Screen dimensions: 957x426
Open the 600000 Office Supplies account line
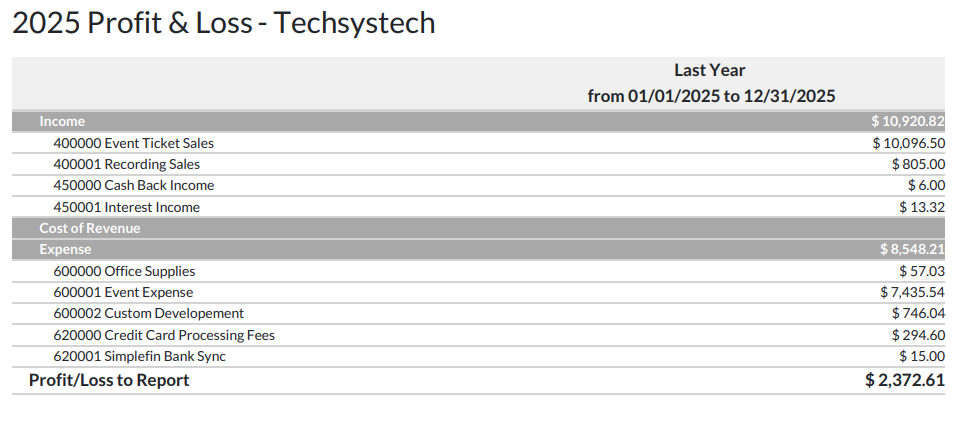coord(124,271)
